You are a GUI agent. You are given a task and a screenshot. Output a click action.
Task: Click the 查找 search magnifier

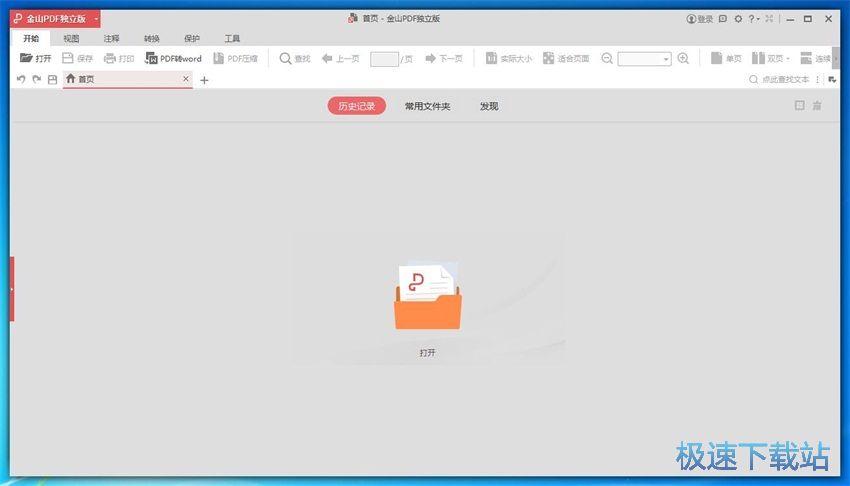285,58
